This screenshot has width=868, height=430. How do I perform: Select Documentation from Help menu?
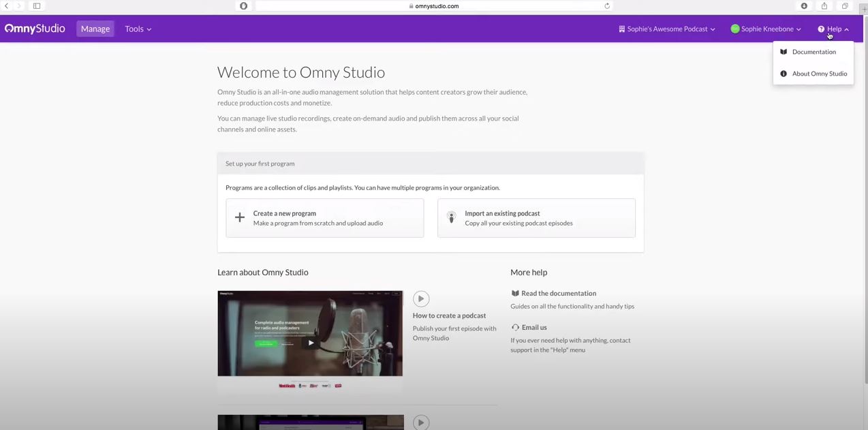813,52
